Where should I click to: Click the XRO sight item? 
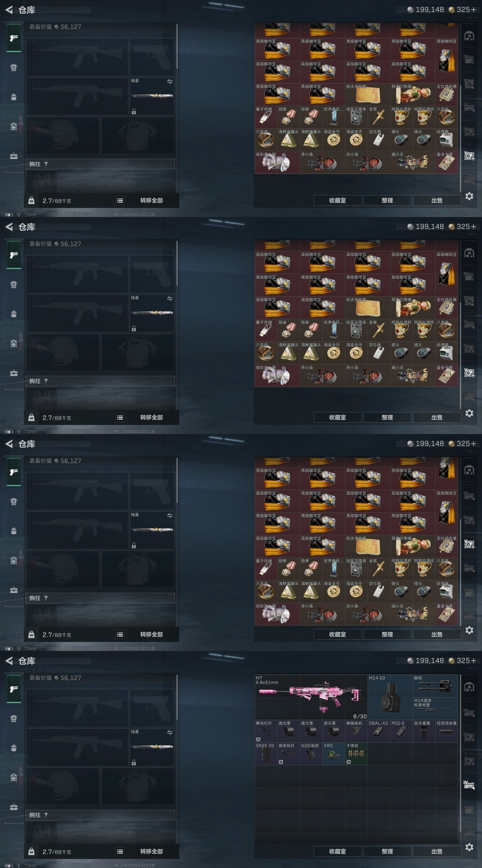click(x=334, y=753)
